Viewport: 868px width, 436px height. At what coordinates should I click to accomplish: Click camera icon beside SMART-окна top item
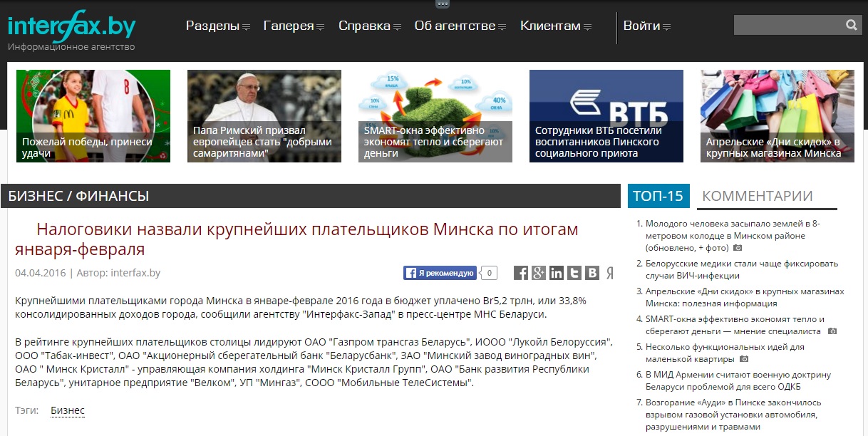point(832,331)
